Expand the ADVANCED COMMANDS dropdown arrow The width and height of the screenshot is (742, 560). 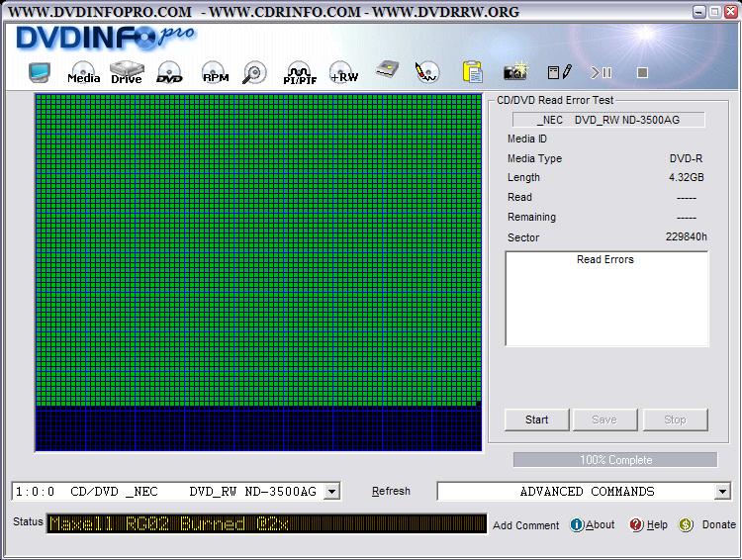click(x=722, y=492)
